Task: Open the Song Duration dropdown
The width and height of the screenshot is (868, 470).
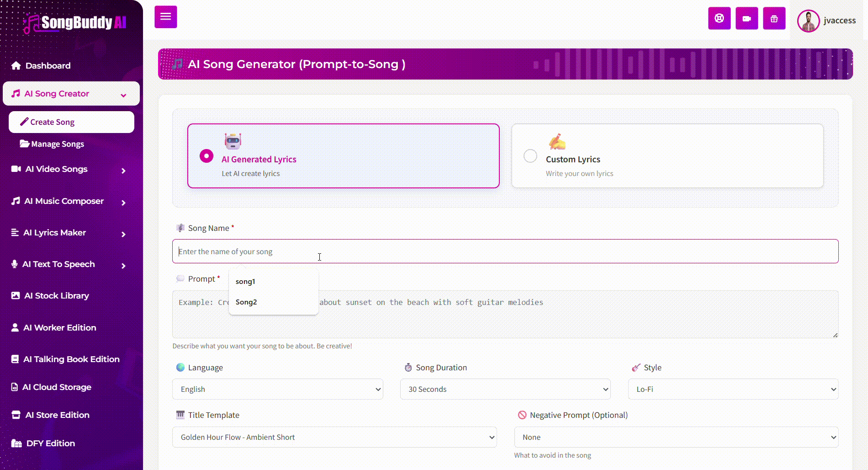Action: 505,389
